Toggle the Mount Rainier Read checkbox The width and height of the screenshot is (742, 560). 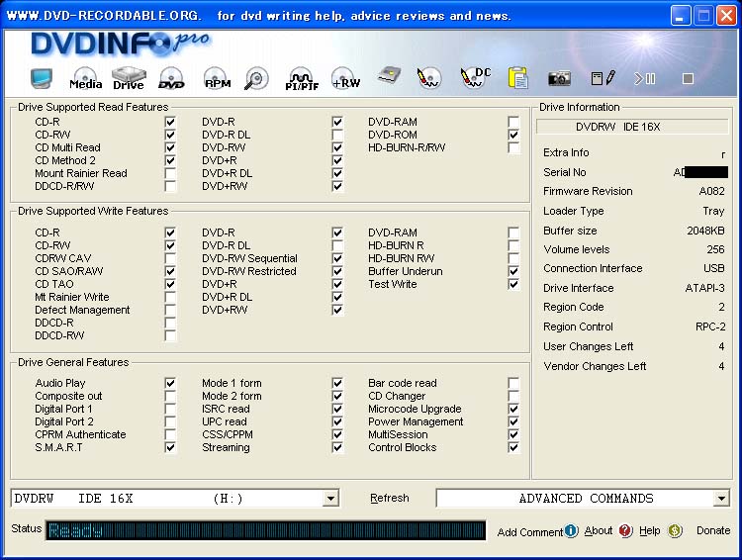(x=170, y=173)
